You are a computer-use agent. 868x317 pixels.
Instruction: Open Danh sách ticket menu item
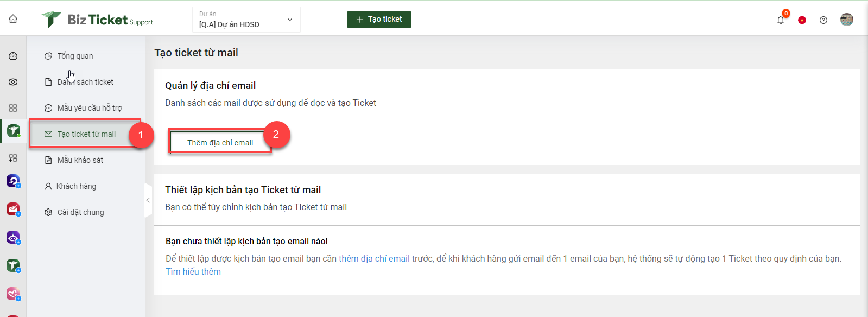pos(86,82)
